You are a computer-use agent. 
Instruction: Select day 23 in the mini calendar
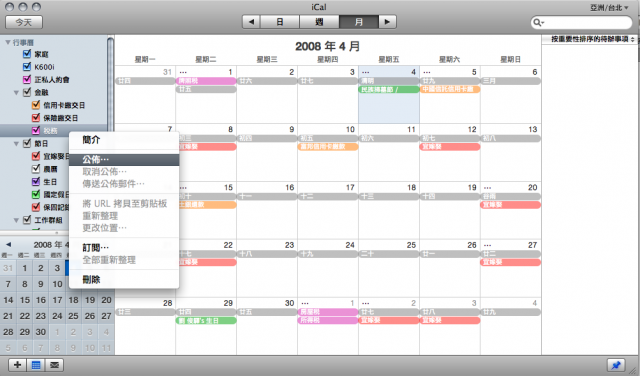click(41, 316)
